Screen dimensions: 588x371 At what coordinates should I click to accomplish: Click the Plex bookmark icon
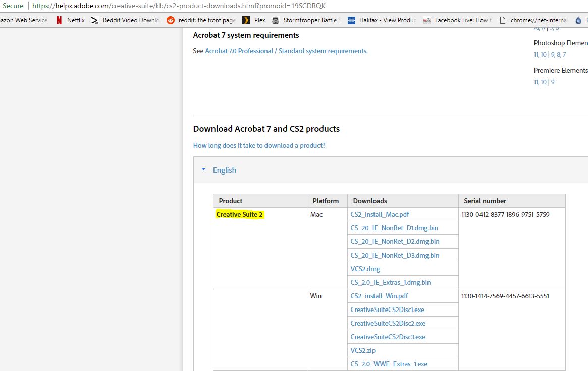tap(246, 20)
